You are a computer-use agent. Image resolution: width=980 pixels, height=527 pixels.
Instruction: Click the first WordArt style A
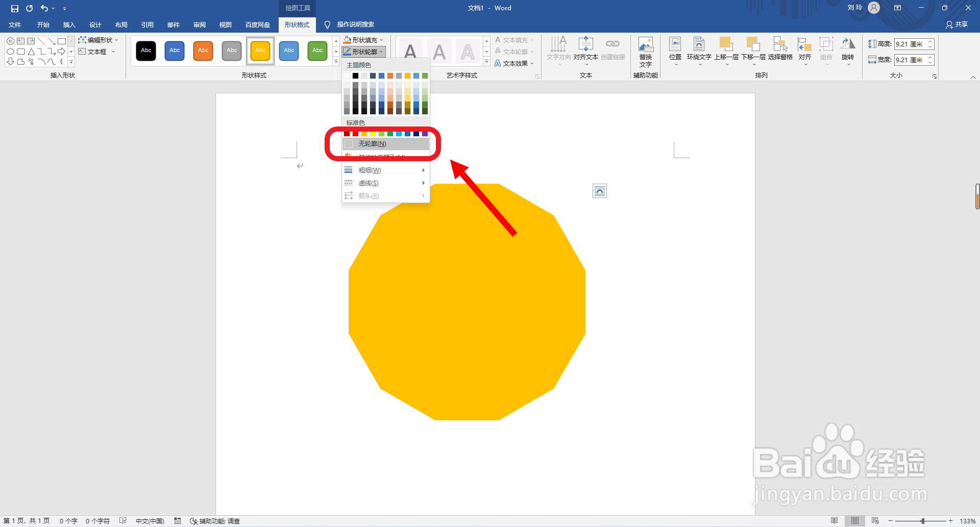[410, 51]
